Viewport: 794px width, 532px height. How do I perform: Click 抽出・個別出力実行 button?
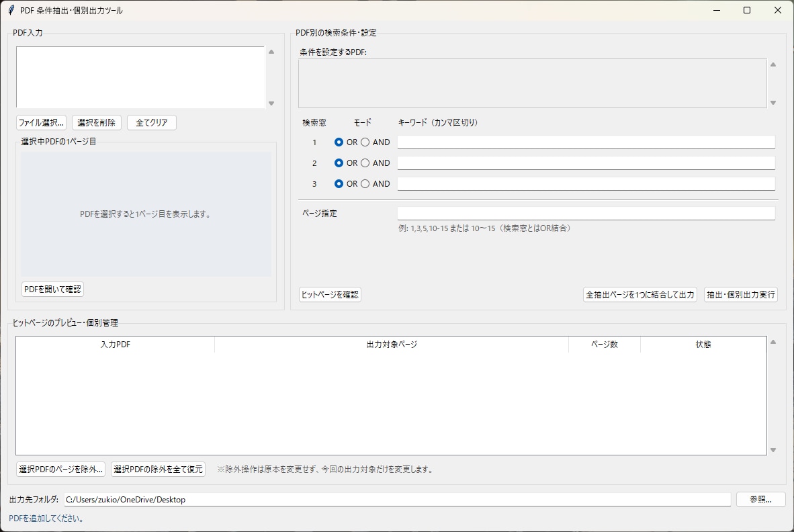[x=741, y=295]
